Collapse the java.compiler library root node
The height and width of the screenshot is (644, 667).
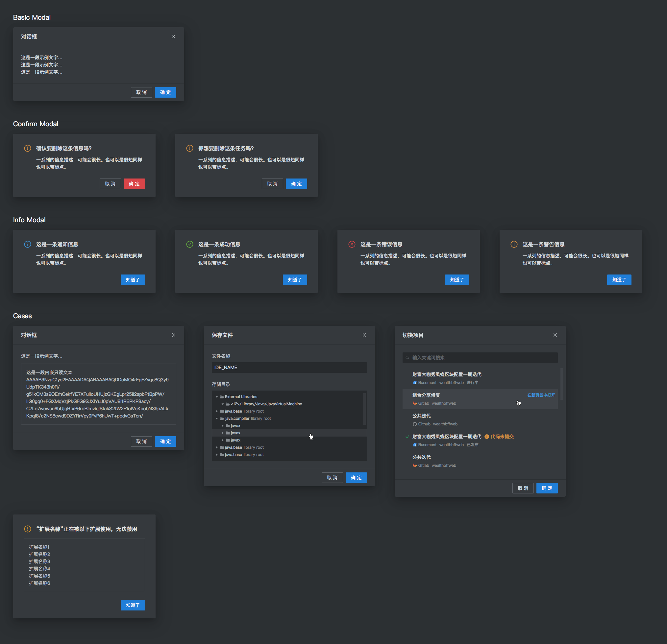217,418
